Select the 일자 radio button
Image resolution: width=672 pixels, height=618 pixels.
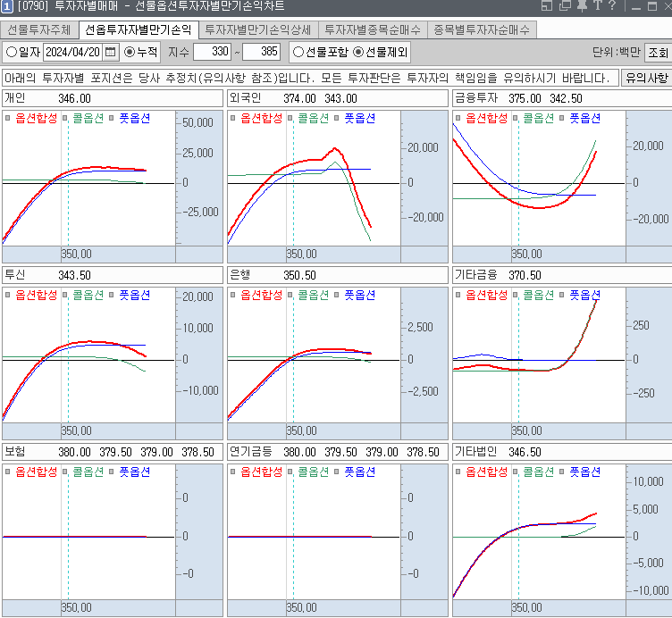12,52
